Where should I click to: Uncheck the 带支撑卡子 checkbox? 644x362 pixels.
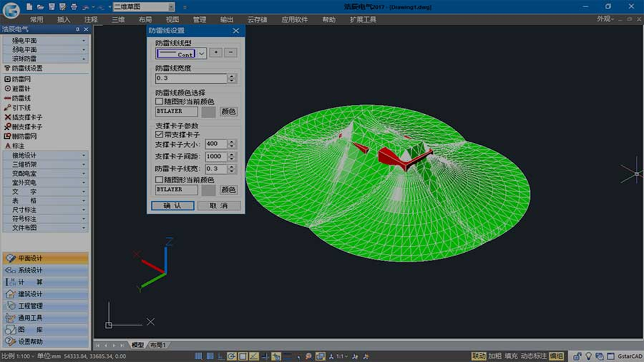click(159, 135)
